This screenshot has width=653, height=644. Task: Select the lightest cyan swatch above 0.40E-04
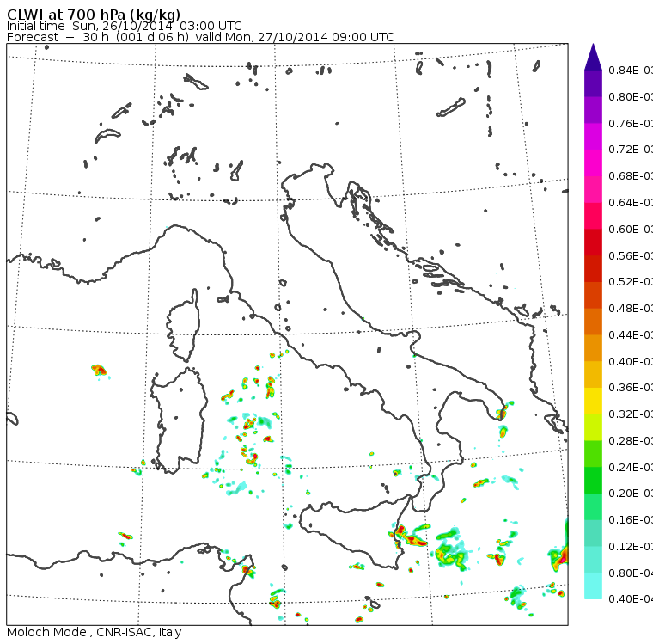593,586
